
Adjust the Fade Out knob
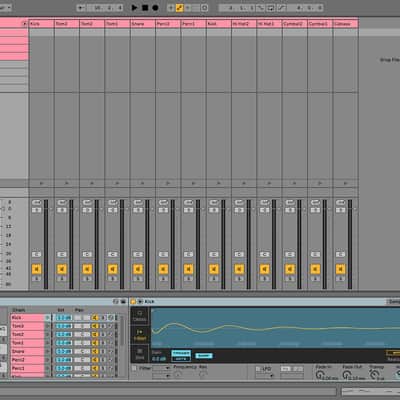[x=347, y=375]
